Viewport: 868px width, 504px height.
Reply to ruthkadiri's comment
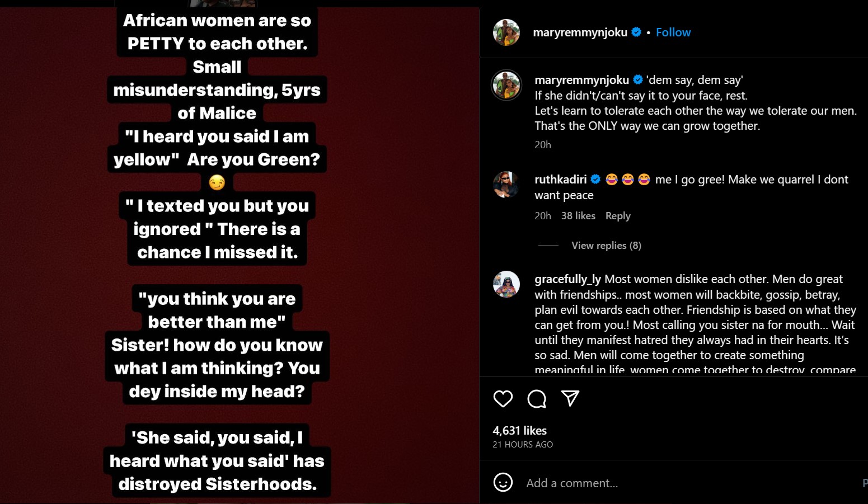[x=618, y=216]
